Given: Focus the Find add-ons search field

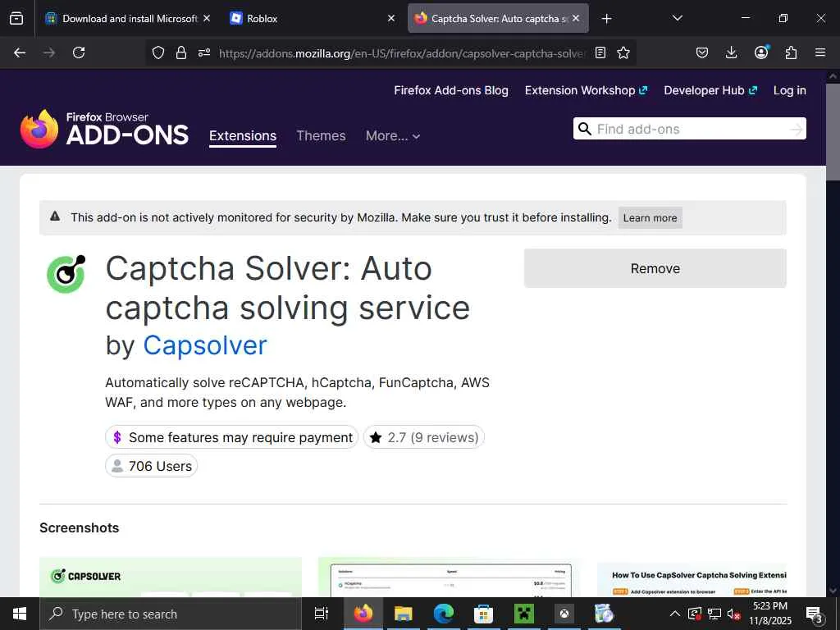Looking at the screenshot, I should point(689,129).
